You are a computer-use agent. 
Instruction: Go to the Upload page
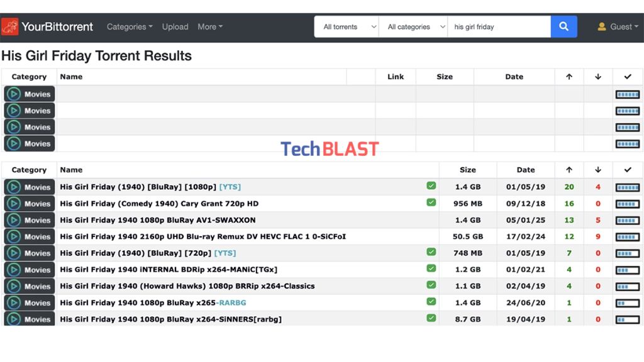point(175,26)
